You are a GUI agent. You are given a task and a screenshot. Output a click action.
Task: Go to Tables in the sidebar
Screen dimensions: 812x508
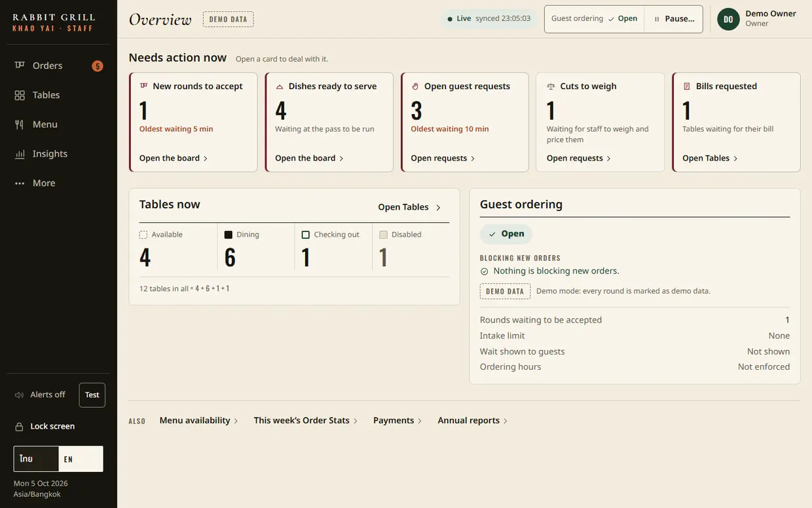tap(58, 95)
